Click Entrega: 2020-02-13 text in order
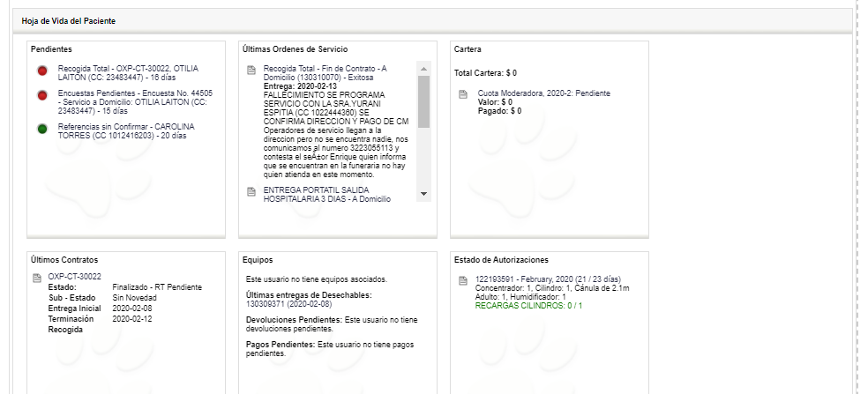 click(300, 86)
